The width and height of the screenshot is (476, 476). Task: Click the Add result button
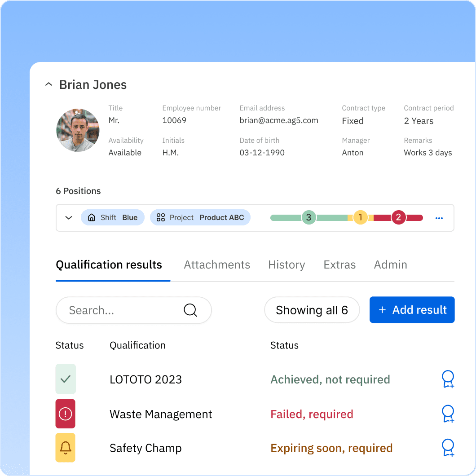(x=412, y=310)
